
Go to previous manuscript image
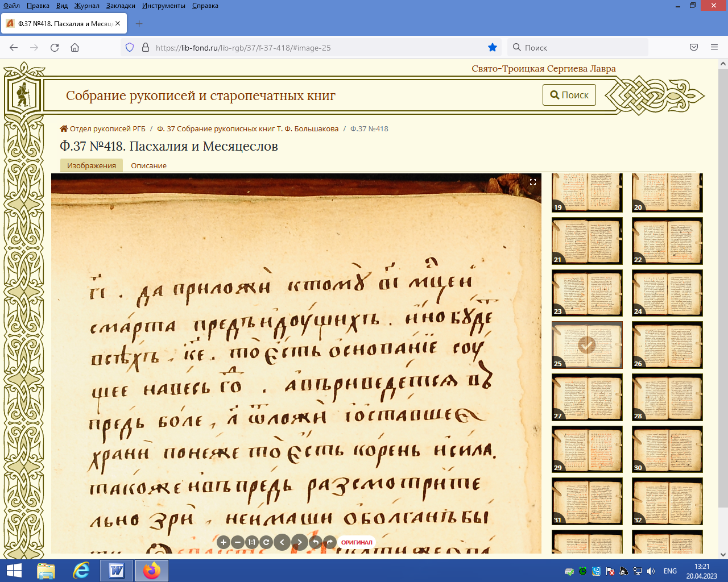click(282, 542)
